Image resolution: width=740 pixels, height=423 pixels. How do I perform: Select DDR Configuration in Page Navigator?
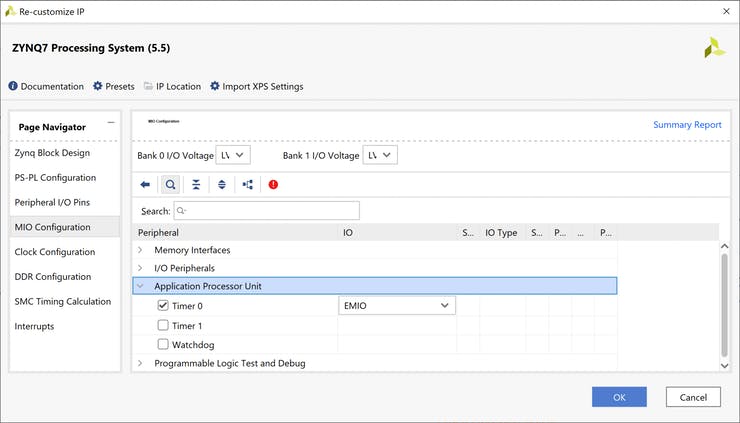54,277
